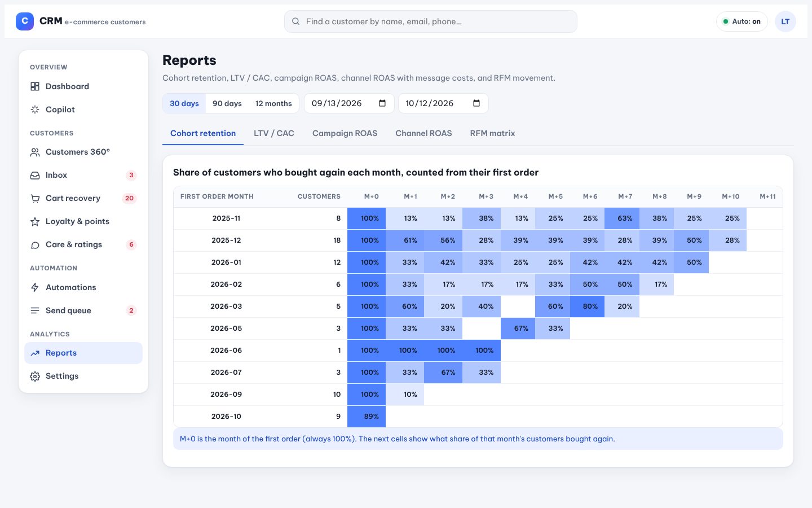
Task: Select the 2026-01 cohort row label
Action: point(226,262)
